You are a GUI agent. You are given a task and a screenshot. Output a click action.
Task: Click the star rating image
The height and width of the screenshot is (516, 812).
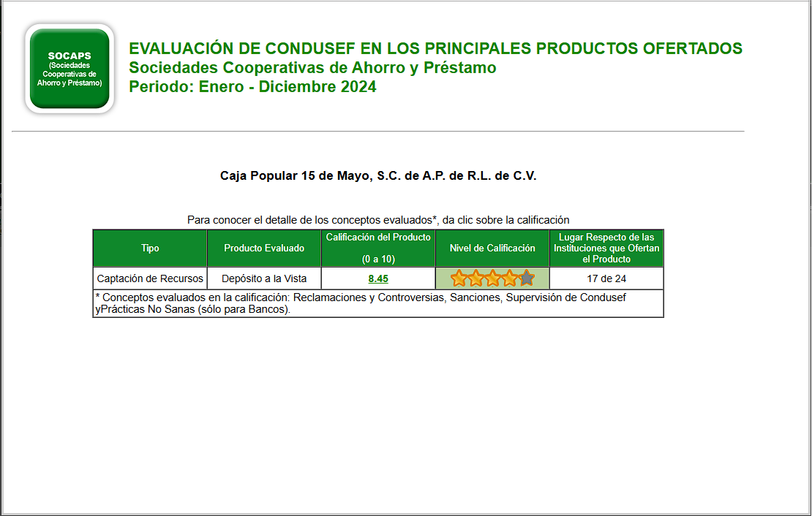(492, 278)
